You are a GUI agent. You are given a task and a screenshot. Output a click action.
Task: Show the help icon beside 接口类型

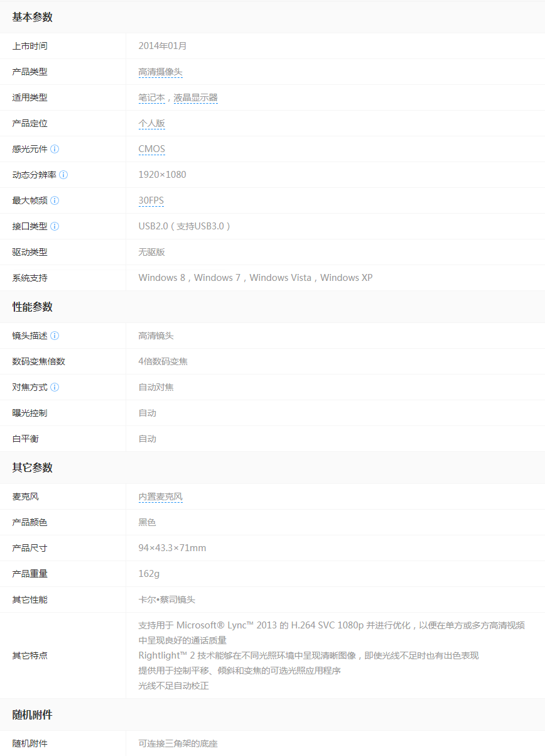pos(55,226)
